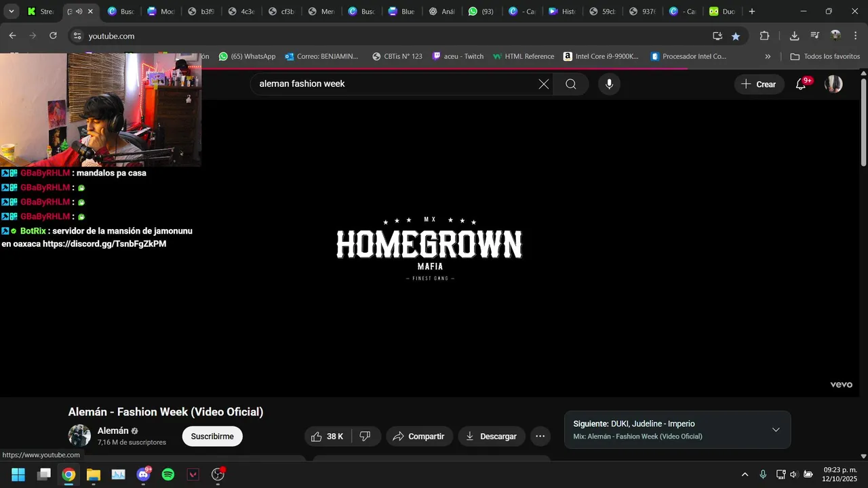Reload the YouTube page

pyautogui.click(x=54, y=36)
